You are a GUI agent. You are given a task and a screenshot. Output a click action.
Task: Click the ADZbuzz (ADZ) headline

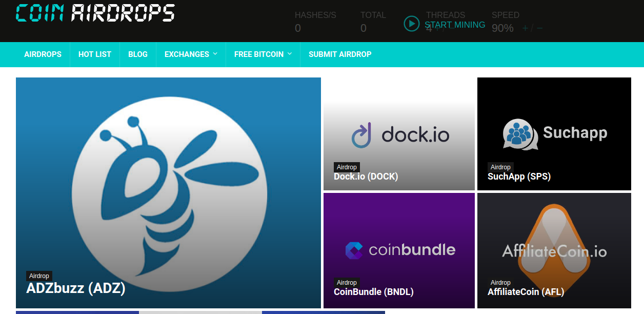(x=76, y=288)
